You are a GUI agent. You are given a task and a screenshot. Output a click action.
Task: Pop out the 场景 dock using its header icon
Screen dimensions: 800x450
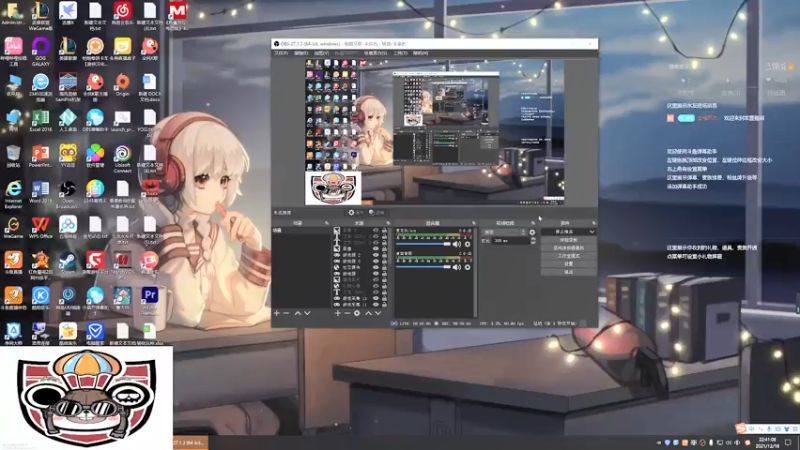(x=327, y=223)
